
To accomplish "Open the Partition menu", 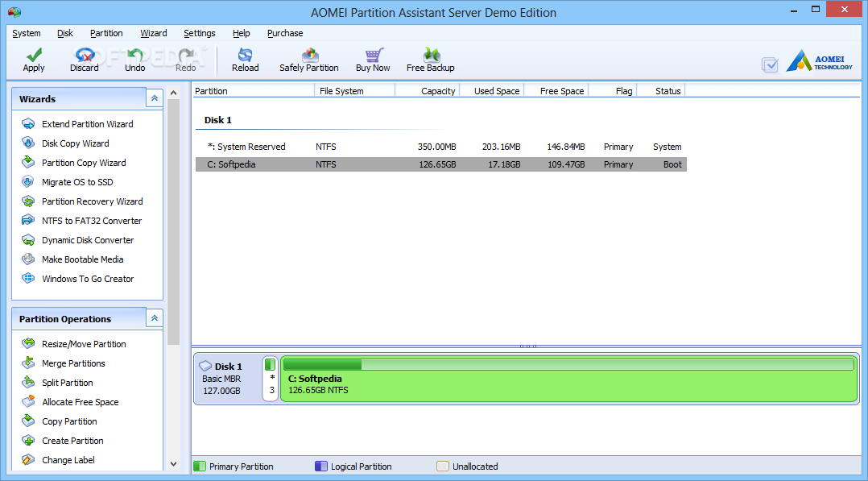I will pyautogui.click(x=106, y=33).
